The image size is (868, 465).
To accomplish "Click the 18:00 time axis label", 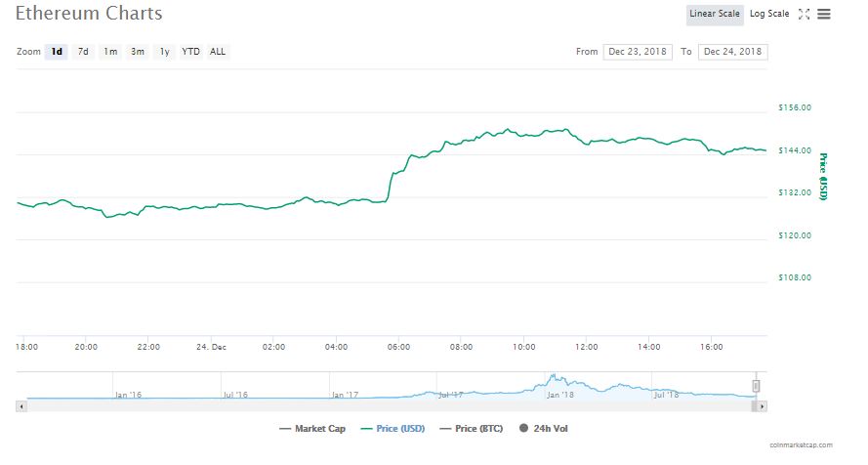I will click(x=26, y=347).
